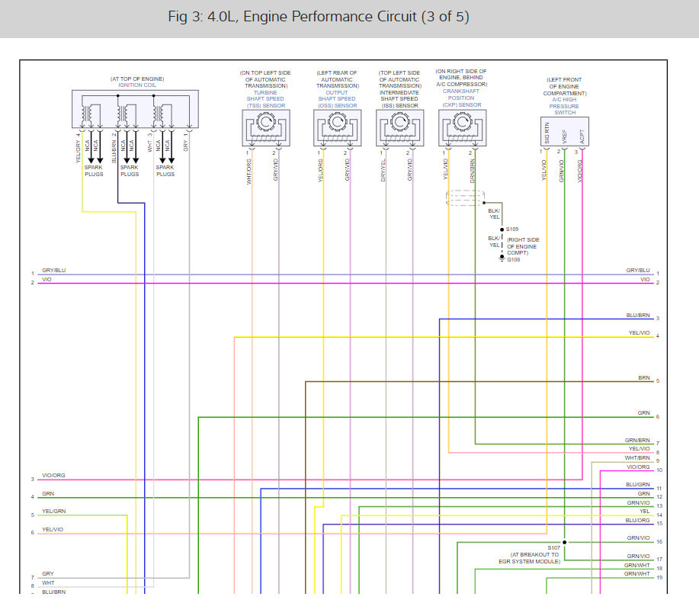Image resolution: width=699 pixels, height=616 pixels.
Task: Click the WHT wire label at left pin 8
Action: coord(48,582)
